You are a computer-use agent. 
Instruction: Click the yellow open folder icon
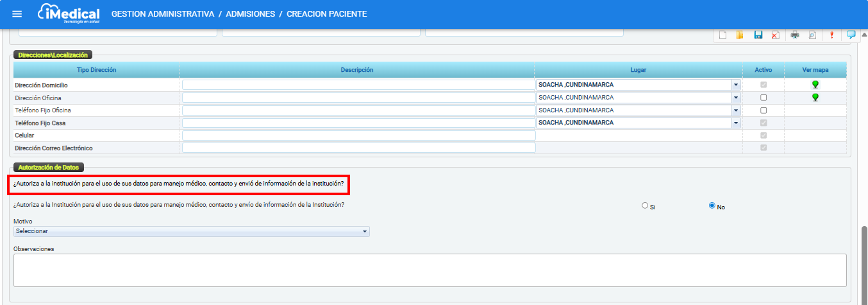click(740, 35)
